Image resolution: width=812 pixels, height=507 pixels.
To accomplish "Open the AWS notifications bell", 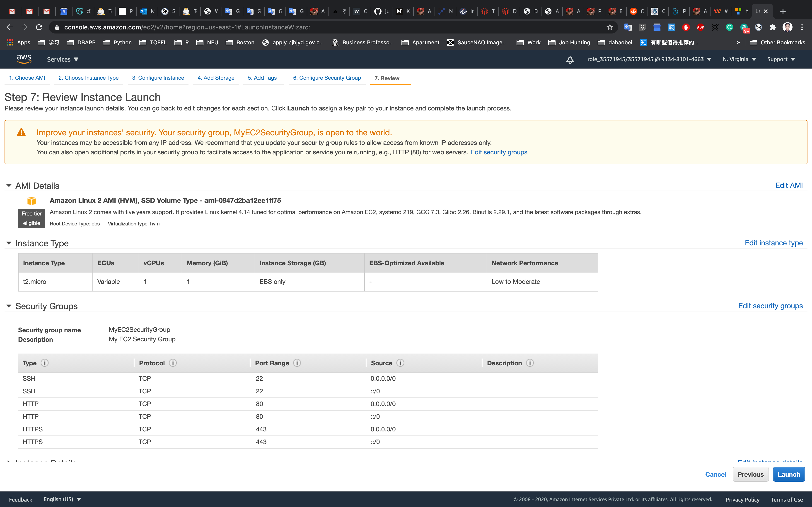I will click(x=570, y=60).
